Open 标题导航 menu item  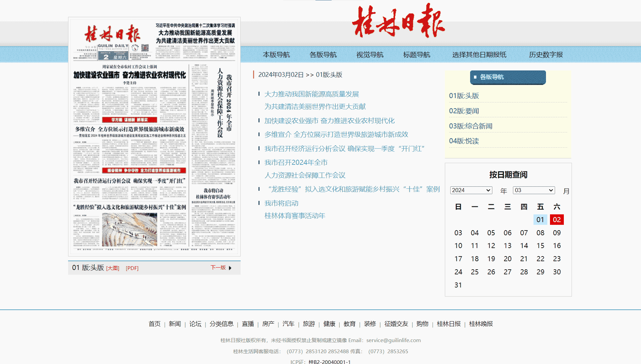point(417,55)
